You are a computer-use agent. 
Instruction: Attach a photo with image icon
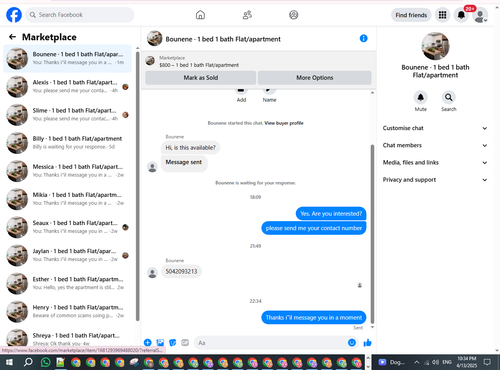click(x=160, y=342)
